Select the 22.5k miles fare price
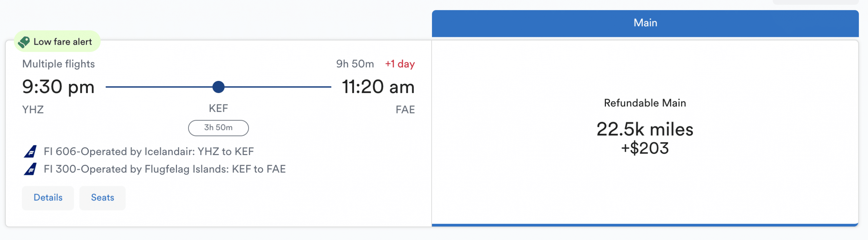This screenshot has width=868, height=240. coord(645,130)
